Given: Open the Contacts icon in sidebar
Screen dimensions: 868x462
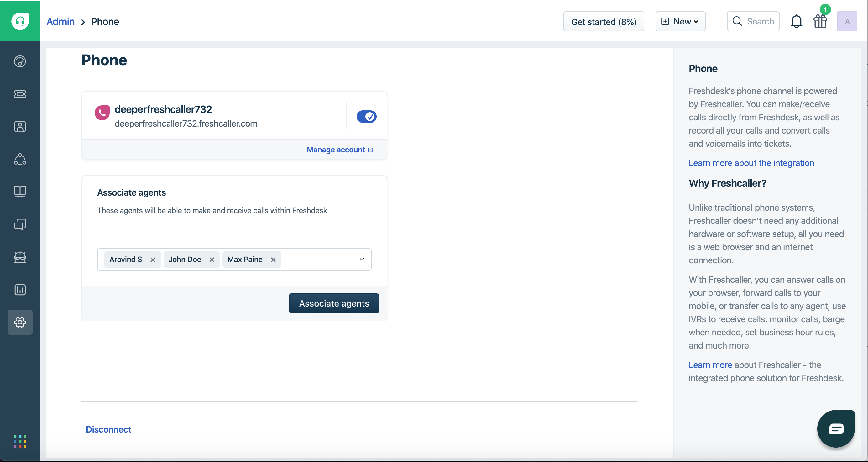Looking at the screenshot, I should pyautogui.click(x=20, y=127).
